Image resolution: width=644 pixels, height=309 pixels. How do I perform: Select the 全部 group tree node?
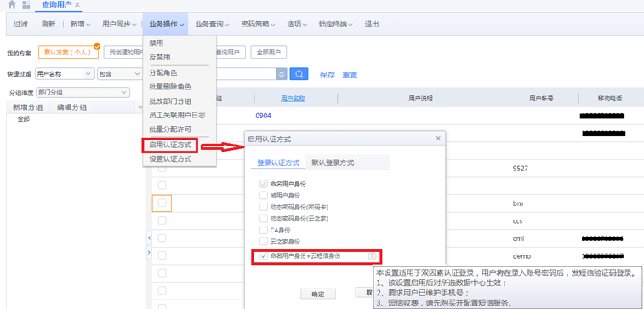pyautogui.click(x=24, y=119)
